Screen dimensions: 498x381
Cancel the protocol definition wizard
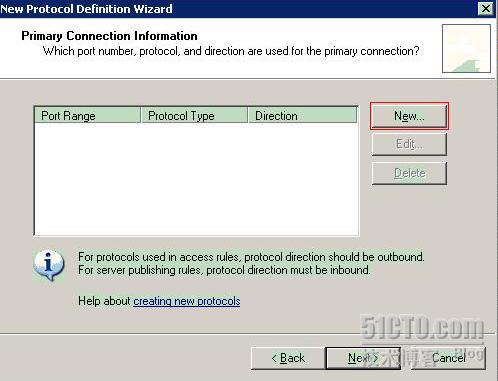[448, 358]
